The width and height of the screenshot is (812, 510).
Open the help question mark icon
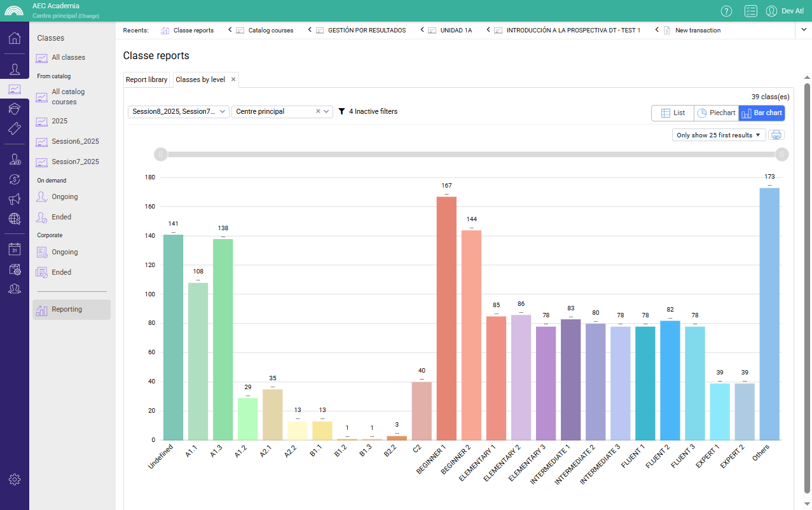pyautogui.click(x=726, y=11)
